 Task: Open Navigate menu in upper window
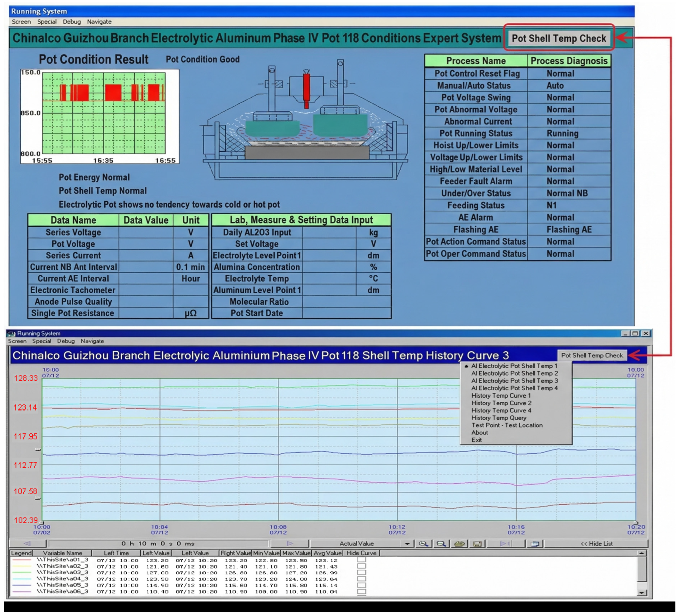pyautogui.click(x=99, y=22)
